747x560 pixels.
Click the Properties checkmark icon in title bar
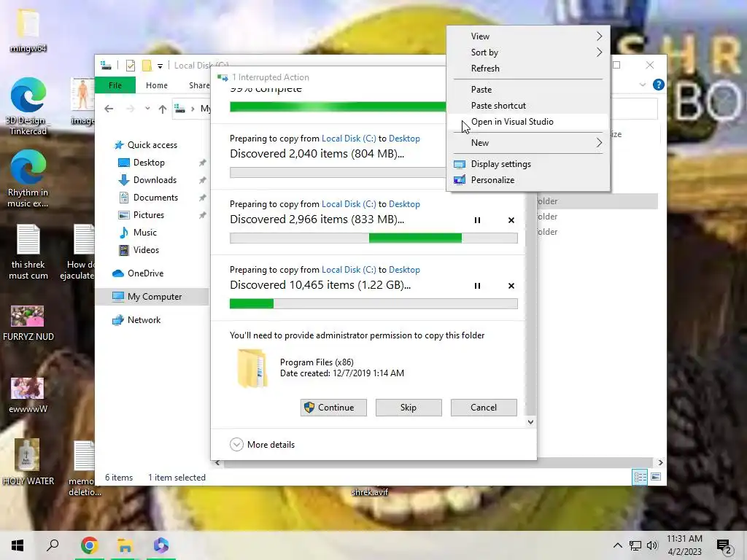point(130,65)
